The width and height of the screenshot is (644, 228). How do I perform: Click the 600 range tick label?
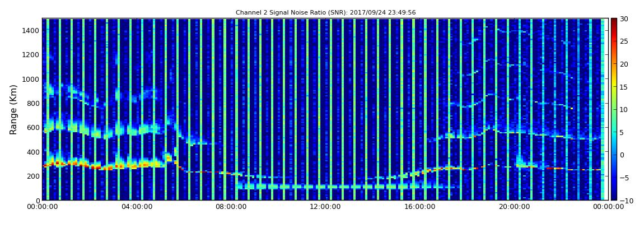tap(33, 128)
